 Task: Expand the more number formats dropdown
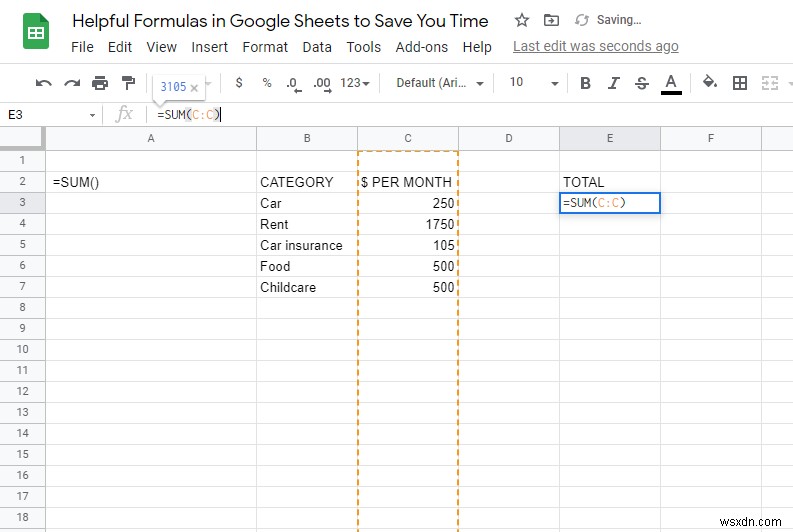pos(354,83)
